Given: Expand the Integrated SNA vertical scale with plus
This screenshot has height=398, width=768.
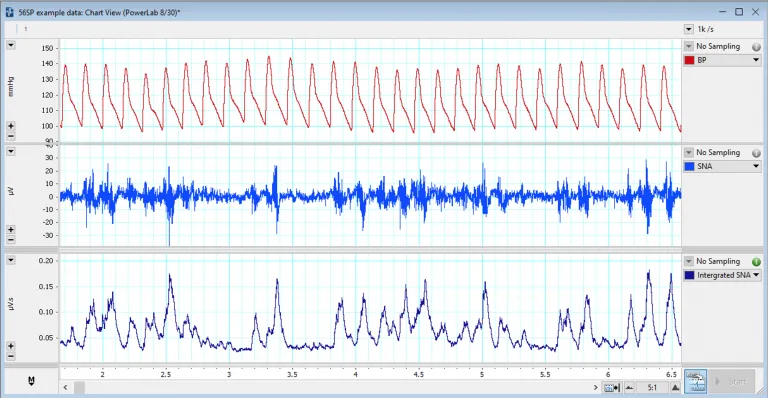Looking at the screenshot, I should 11,346.
